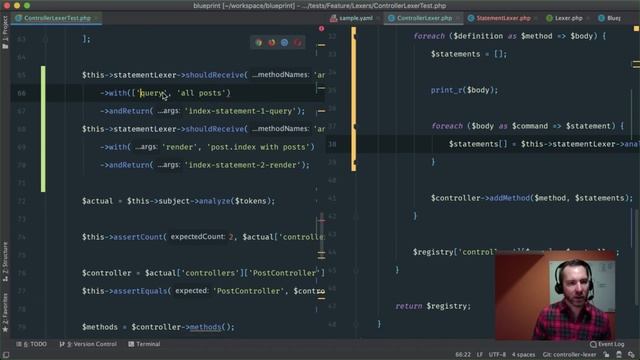Click the green VCS change bar in left gutter
640x360 pixels.
[43, 129]
